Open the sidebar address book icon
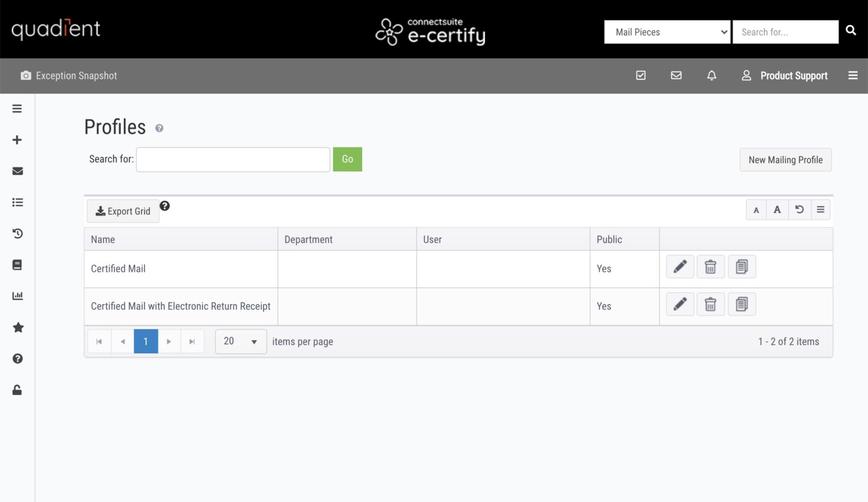The image size is (868, 502). [x=18, y=265]
